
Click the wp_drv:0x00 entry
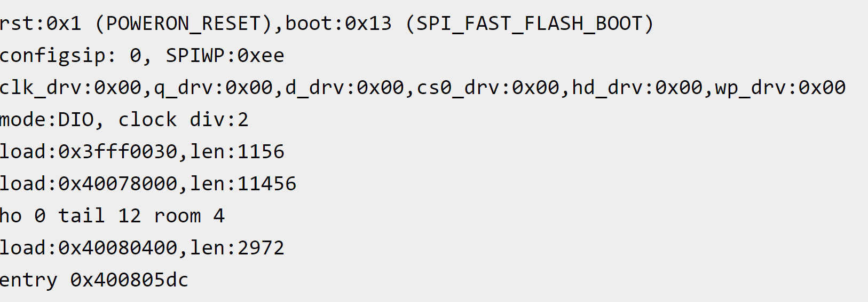coord(780,88)
